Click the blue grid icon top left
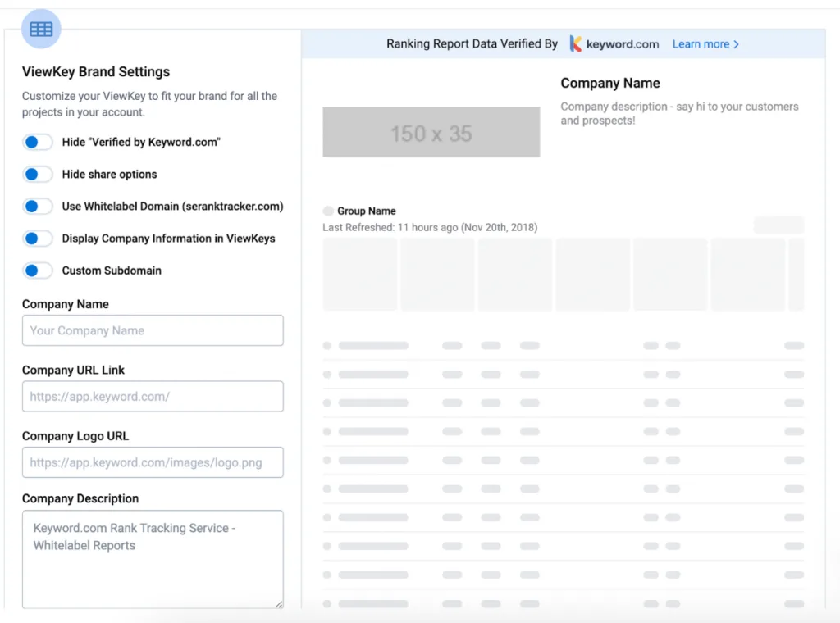 (40, 29)
